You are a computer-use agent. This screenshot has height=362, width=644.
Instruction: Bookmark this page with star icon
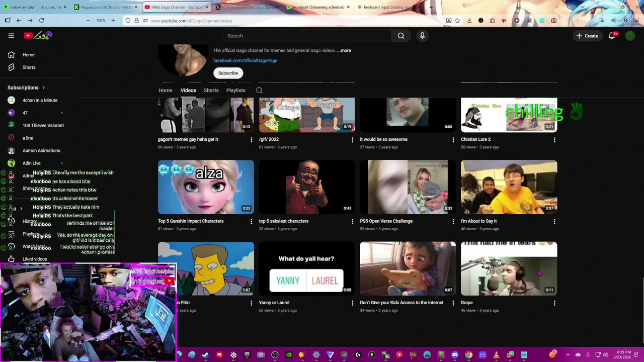click(x=457, y=21)
